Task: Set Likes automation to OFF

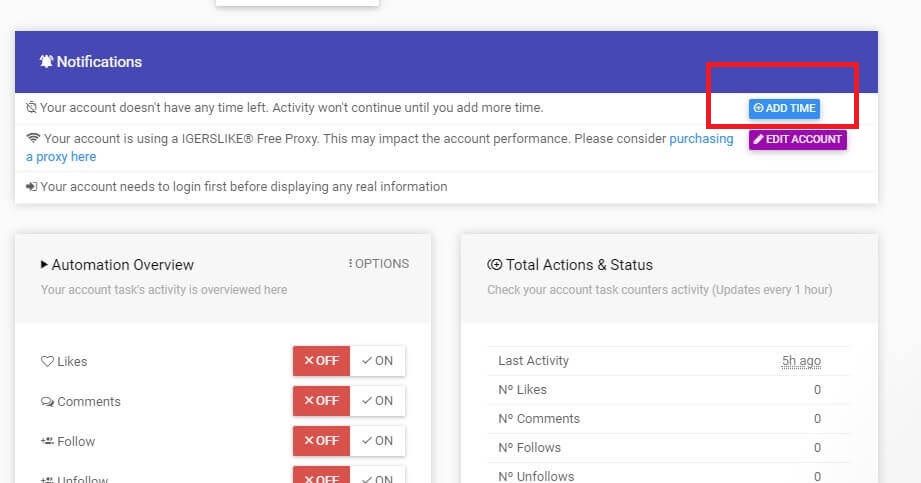Action: tap(321, 361)
